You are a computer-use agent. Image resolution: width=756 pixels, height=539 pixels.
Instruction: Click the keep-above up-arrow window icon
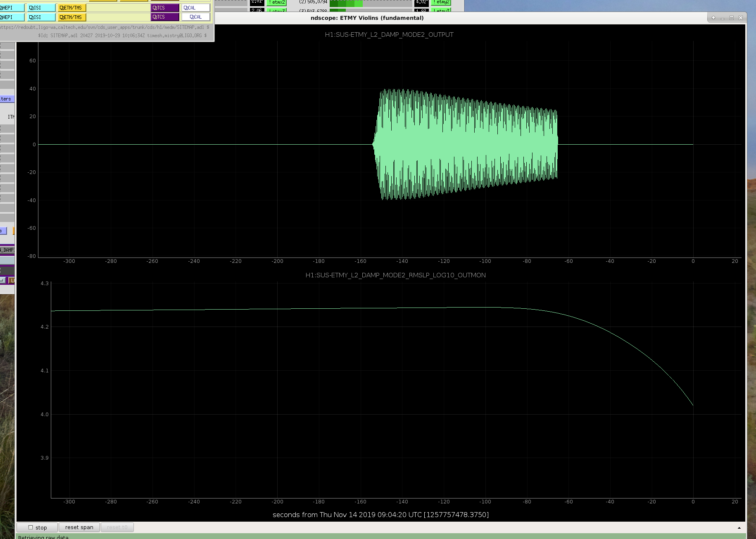(x=713, y=18)
